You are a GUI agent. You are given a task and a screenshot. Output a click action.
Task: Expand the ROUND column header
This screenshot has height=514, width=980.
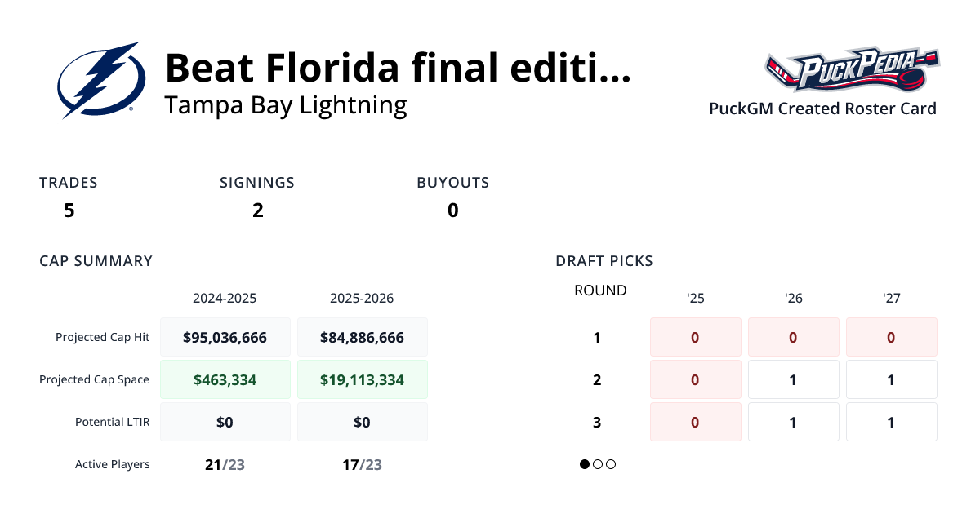pyautogui.click(x=600, y=290)
